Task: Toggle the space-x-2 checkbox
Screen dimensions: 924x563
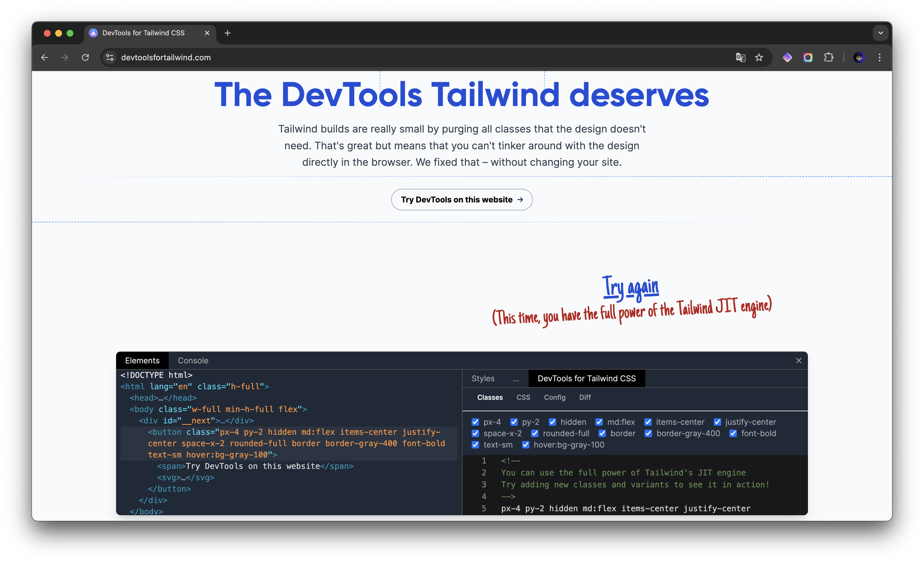Action: click(x=475, y=433)
